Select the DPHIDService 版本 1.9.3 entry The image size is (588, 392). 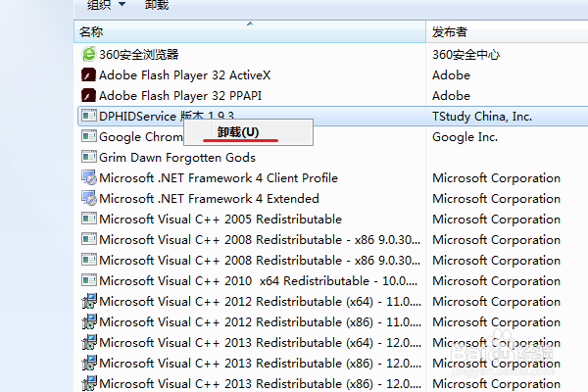[167, 117]
